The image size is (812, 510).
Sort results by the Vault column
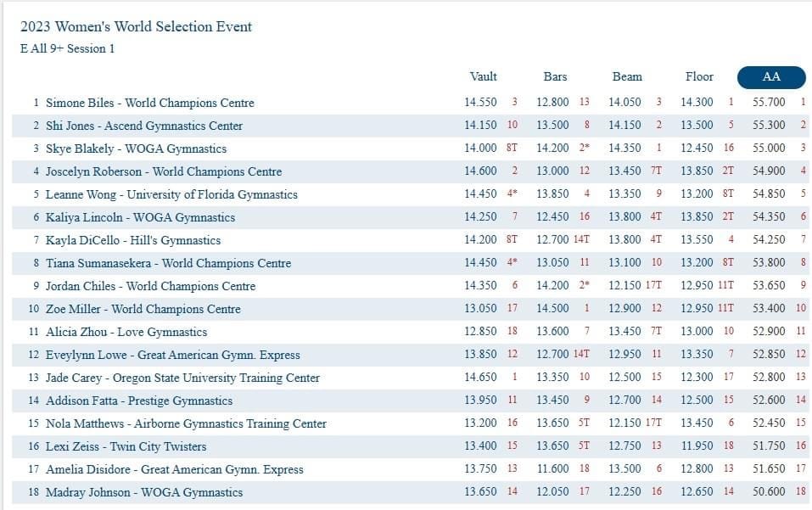click(x=483, y=76)
